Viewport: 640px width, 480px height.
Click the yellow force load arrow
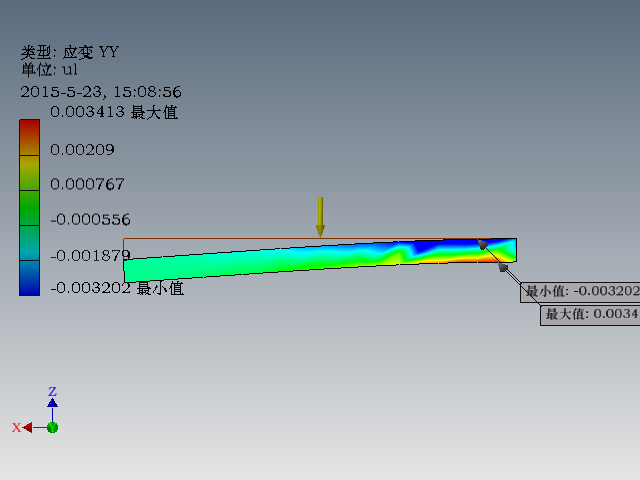[x=320, y=217]
